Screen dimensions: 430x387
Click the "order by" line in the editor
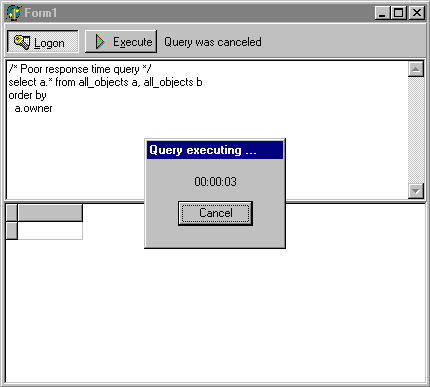[x=27, y=95]
